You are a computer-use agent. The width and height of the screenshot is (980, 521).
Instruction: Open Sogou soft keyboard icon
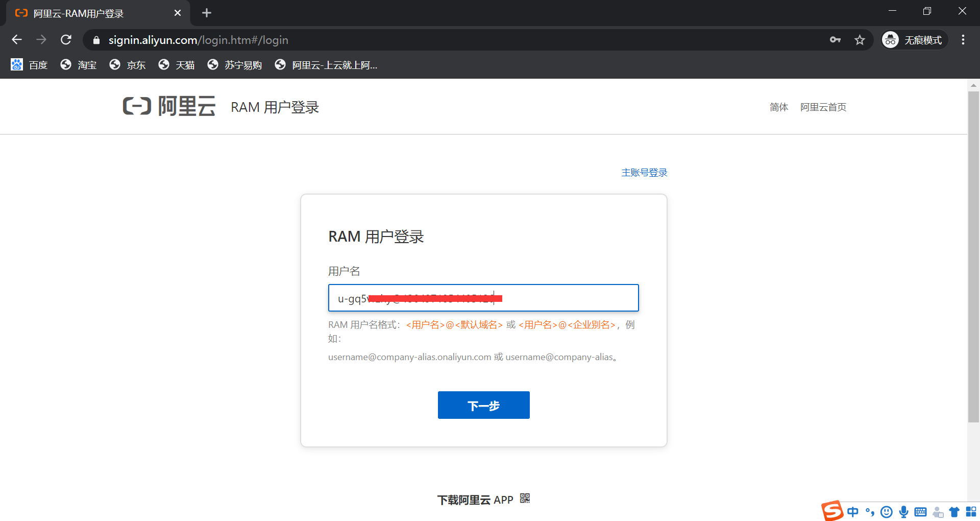(x=920, y=512)
